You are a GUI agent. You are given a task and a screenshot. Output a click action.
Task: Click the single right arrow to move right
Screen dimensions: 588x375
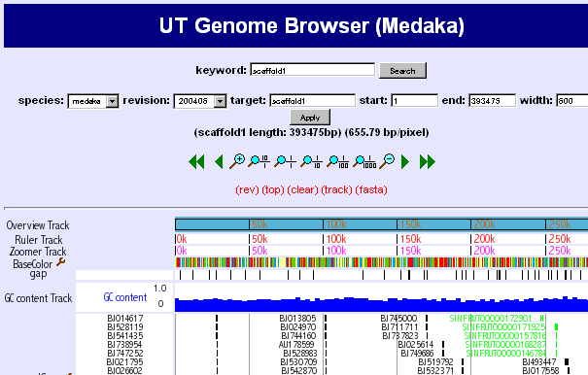(405, 162)
